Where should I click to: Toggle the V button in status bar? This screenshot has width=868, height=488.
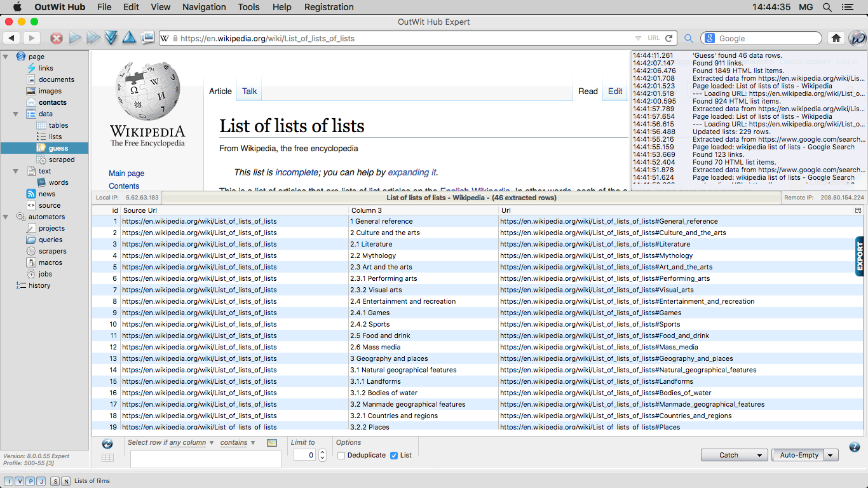coord(20,481)
